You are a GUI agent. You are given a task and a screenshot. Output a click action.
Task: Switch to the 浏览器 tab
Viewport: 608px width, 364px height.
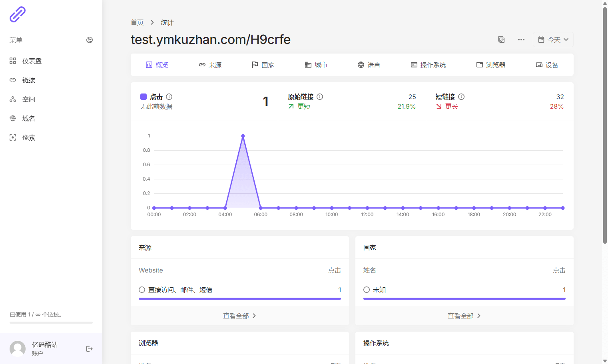point(491,65)
